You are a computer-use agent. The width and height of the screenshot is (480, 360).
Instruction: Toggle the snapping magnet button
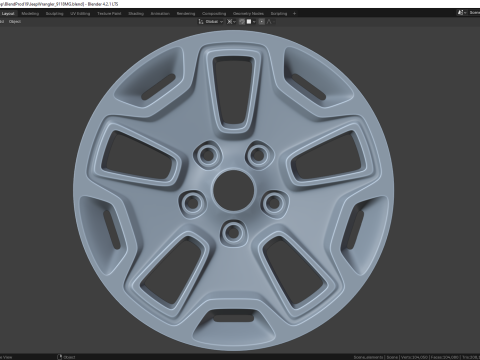(x=242, y=22)
